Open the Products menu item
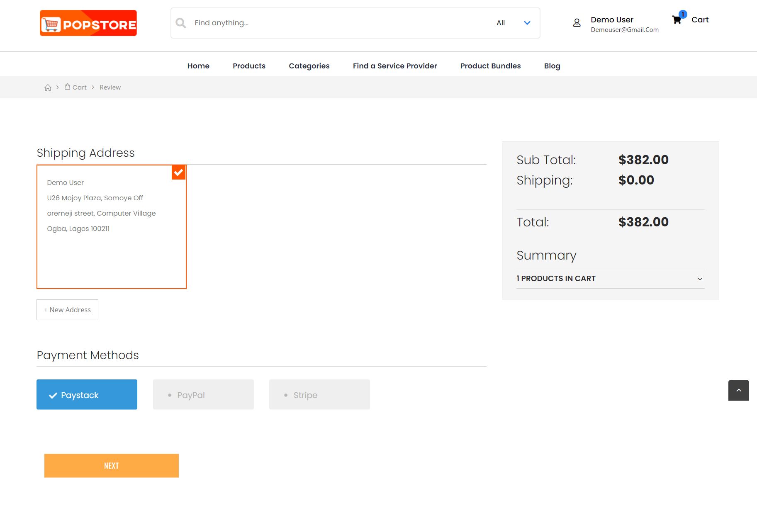The width and height of the screenshot is (757, 532). tap(249, 66)
